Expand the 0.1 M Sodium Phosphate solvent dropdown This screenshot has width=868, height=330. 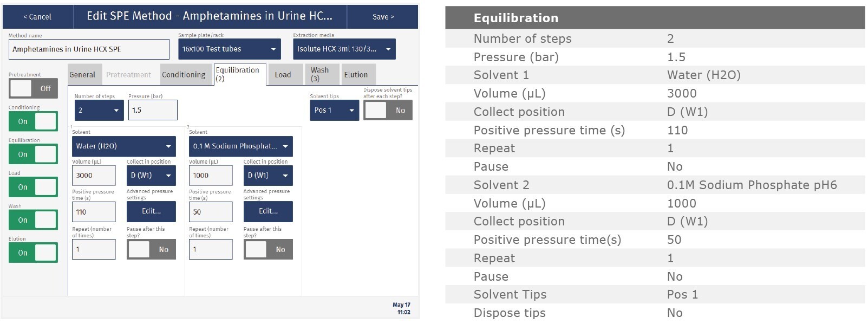(x=240, y=146)
